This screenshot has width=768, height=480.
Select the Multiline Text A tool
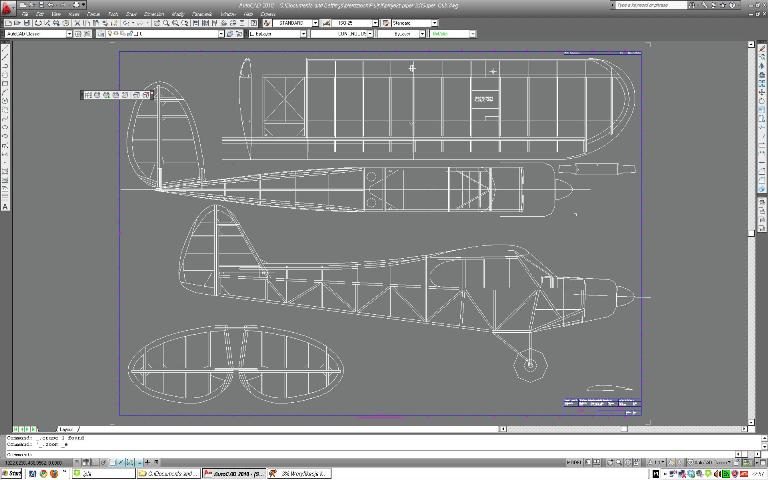point(5,207)
